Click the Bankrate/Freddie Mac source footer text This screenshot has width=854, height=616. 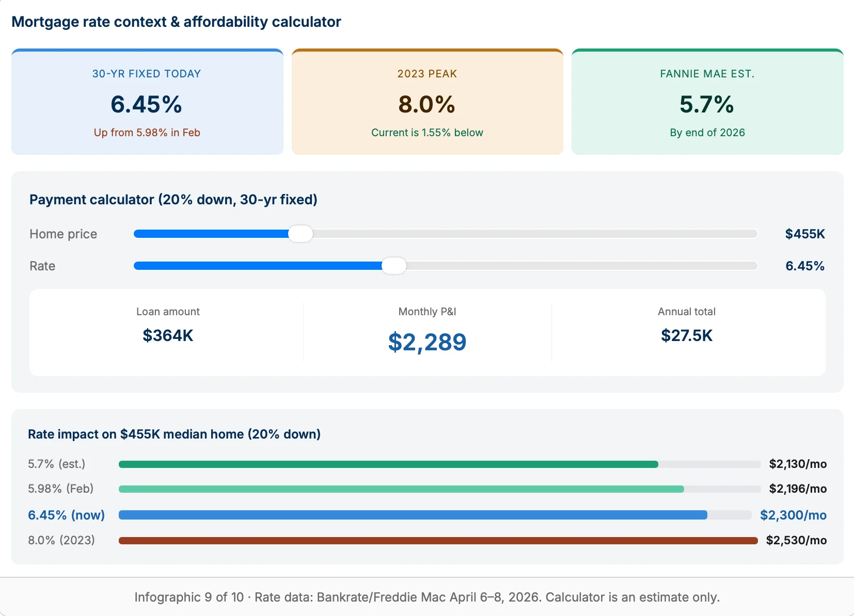coord(427,597)
